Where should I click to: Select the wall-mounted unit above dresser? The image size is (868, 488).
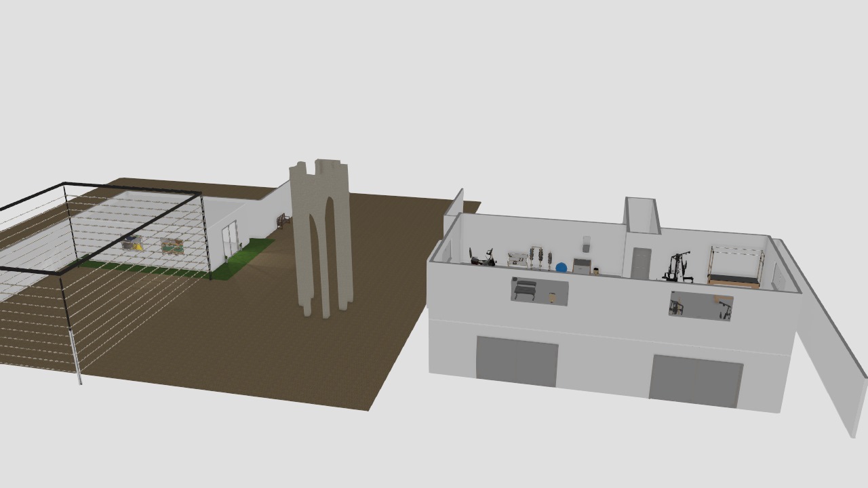point(586,243)
